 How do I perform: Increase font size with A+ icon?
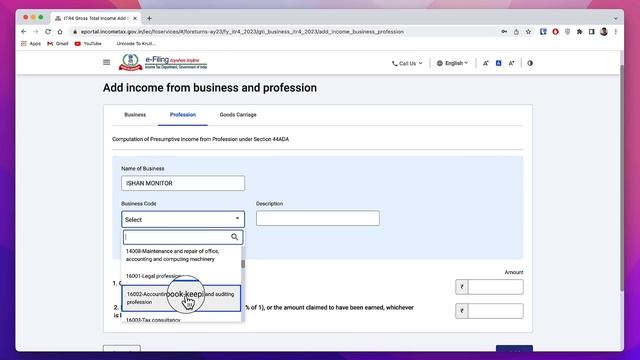click(511, 63)
